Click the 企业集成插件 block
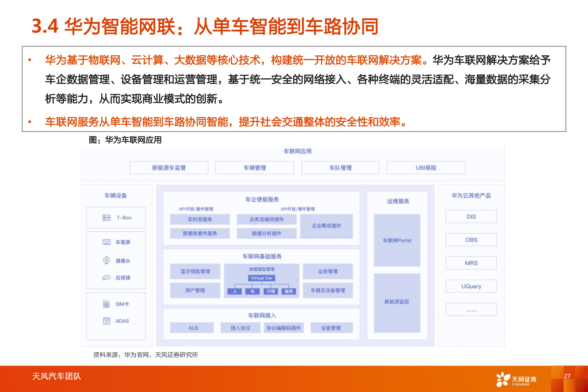Screen dimensions: 588x392 pyautogui.click(x=326, y=226)
